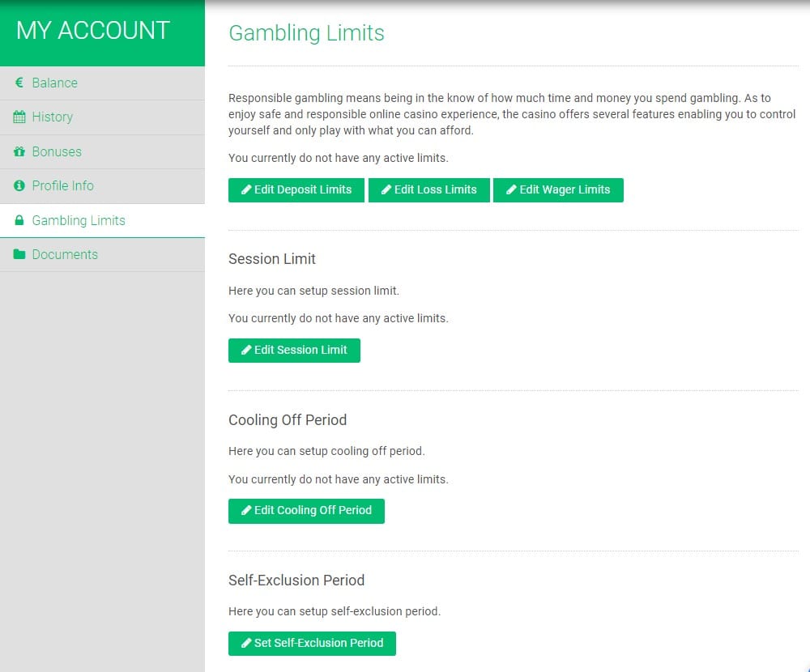Select the Documents sidebar entry
This screenshot has height=672, width=810.
(65, 255)
